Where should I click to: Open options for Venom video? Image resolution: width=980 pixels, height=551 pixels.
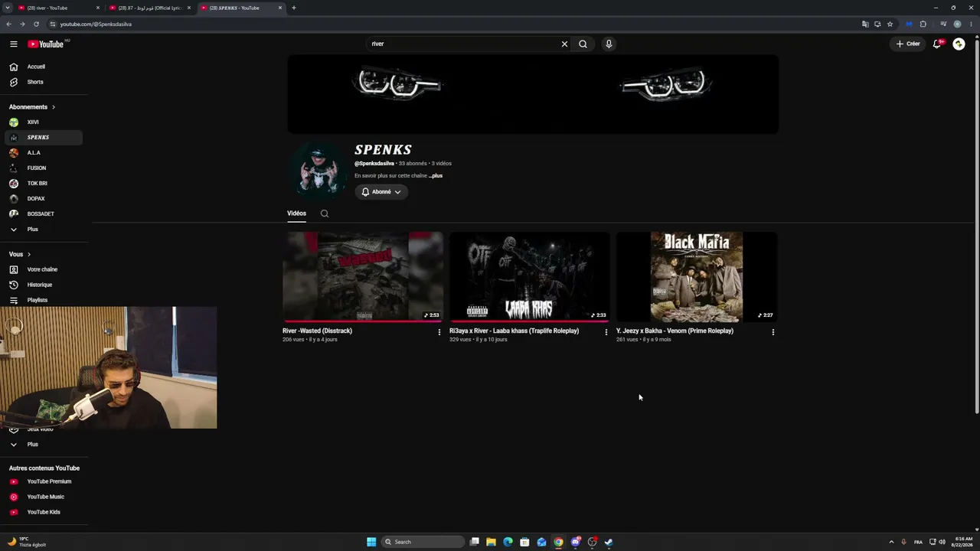pos(773,332)
